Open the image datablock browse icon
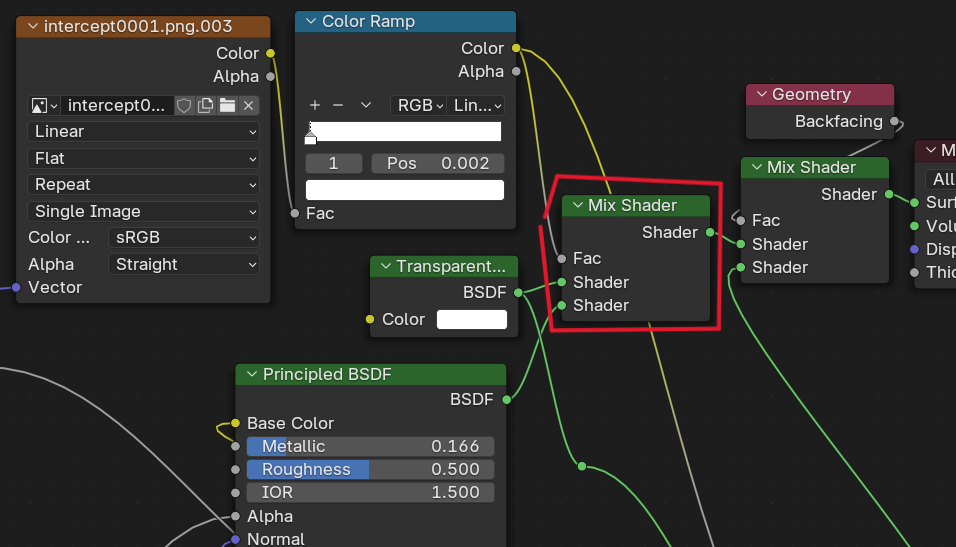 (44, 105)
